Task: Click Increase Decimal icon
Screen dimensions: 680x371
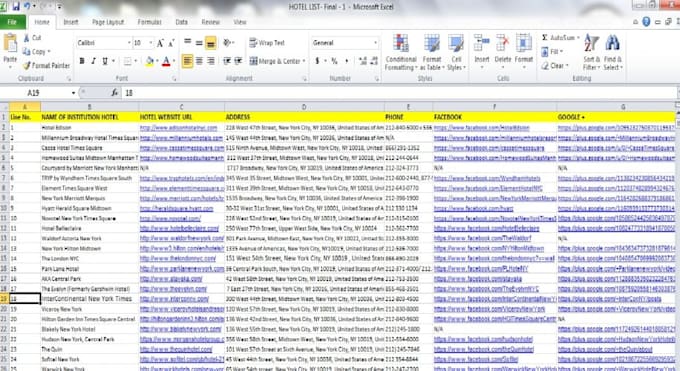Action: [363, 61]
